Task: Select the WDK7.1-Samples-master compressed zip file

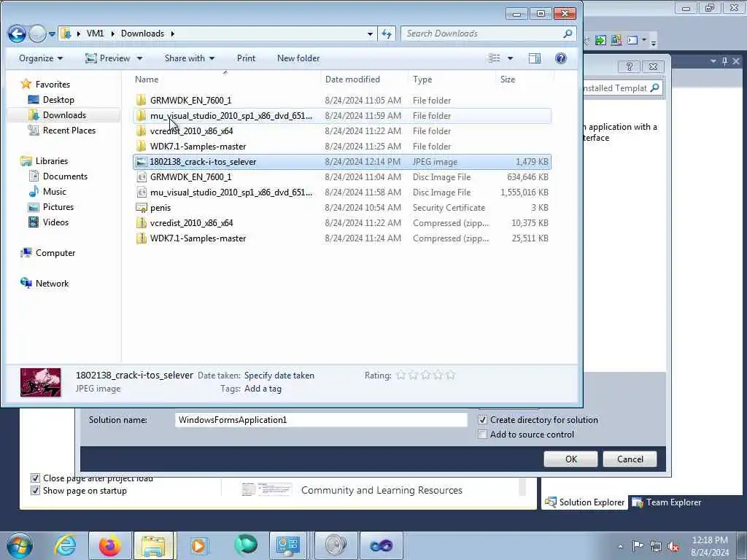Action: [x=342, y=238]
